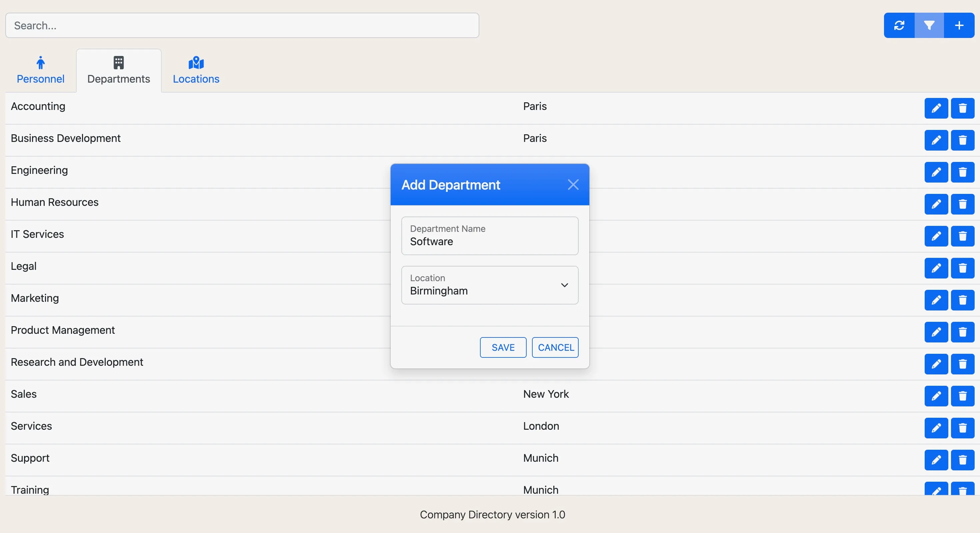Close the Add Department dialog with the X
The width and height of the screenshot is (980, 533).
573,184
